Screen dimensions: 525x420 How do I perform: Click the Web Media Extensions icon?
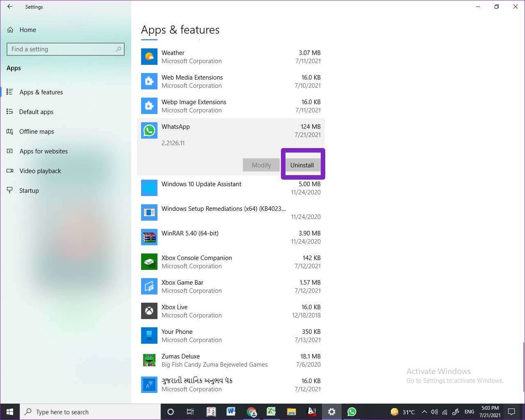[x=149, y=81]
